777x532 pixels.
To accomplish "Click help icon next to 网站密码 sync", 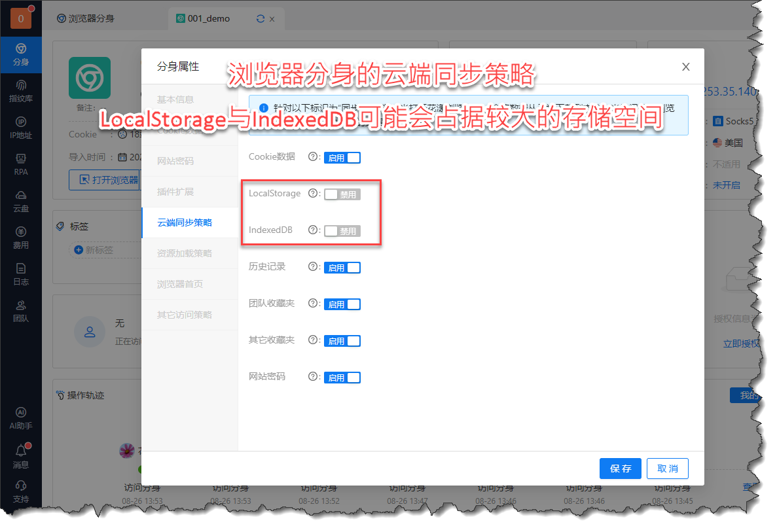I will (x=313, y=376).
